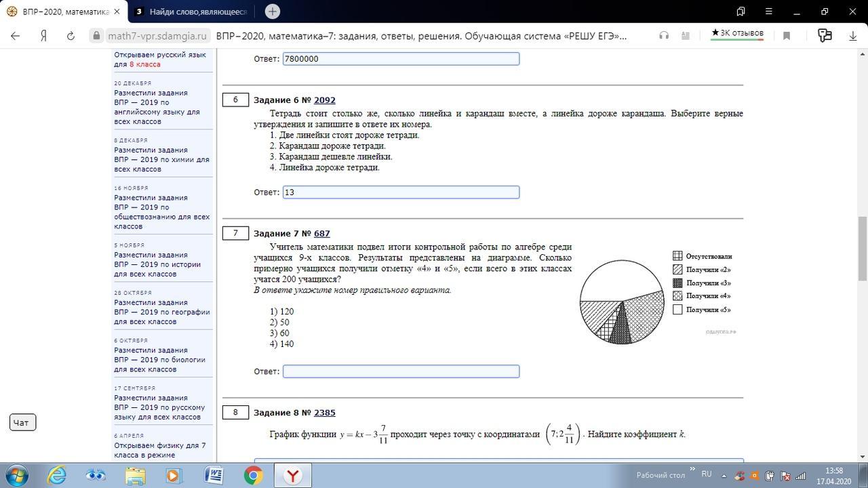The image size is (868, 488).
Task: Open a new tab with the plus button
Action: [272, 12]
